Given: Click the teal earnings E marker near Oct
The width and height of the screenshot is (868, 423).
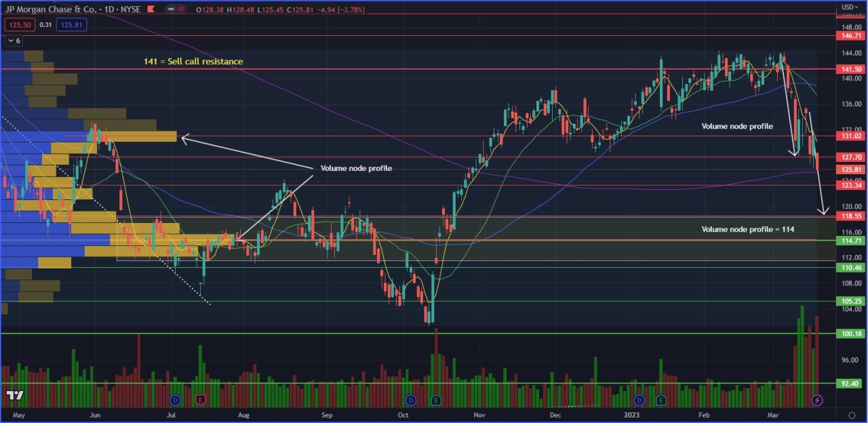Looking at the screenshot, I should coord(435,400).
